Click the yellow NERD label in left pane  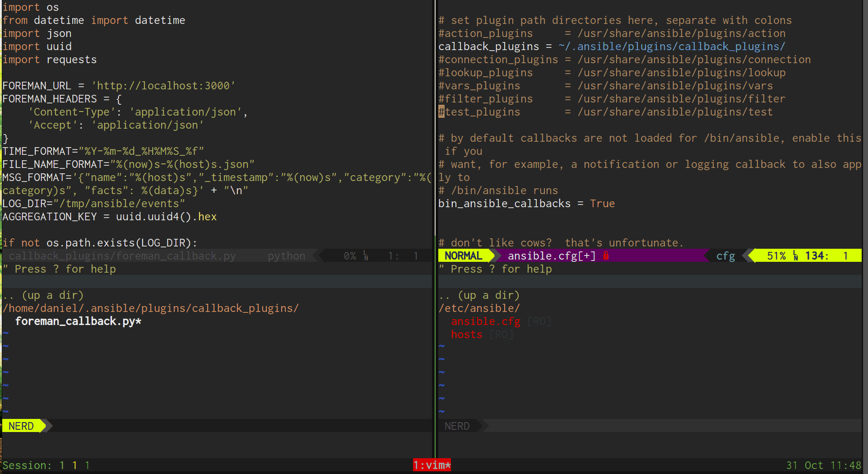click(x=21, y=426)
